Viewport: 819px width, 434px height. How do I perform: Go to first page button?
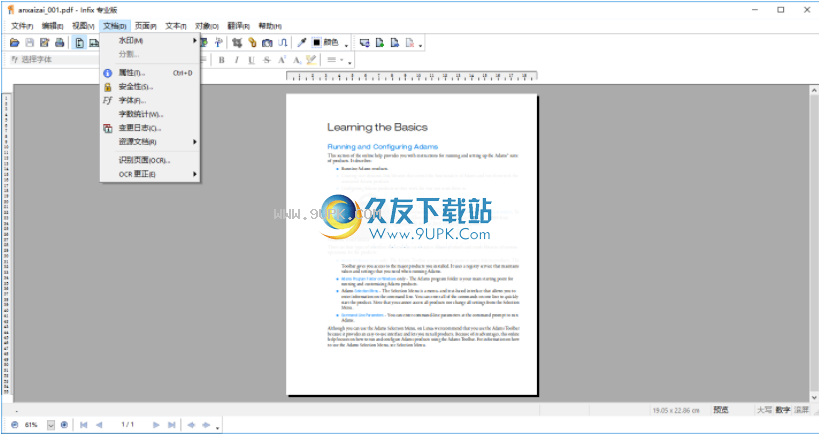[x=84, y=425]
